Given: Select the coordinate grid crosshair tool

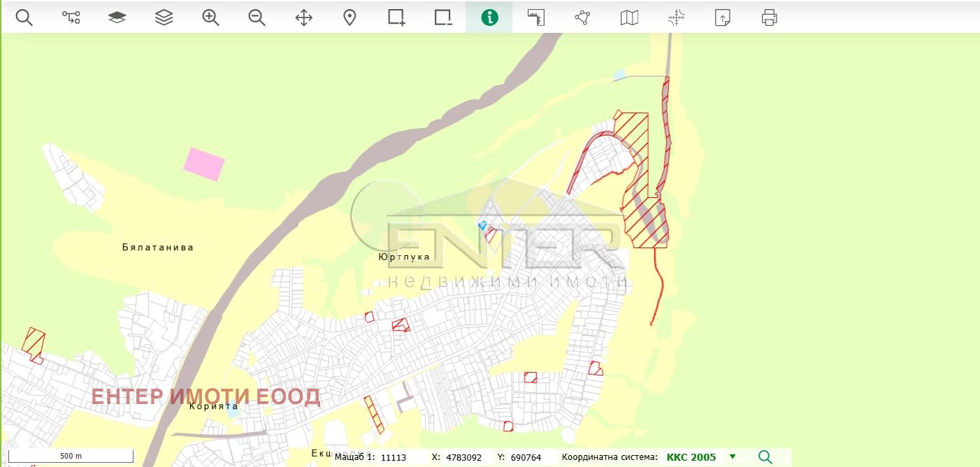Looking at the screenshot, I should (676, 17).
